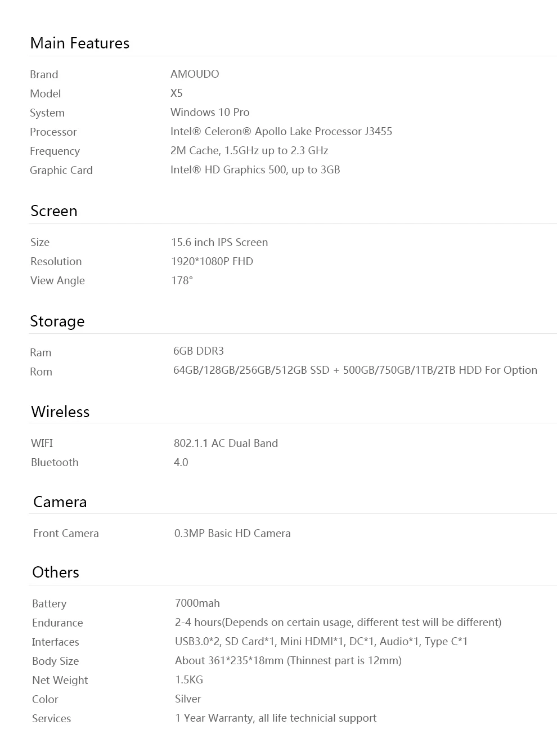Select the 7000mah battery value
557x756 pixels.
(x=197, y=603)
